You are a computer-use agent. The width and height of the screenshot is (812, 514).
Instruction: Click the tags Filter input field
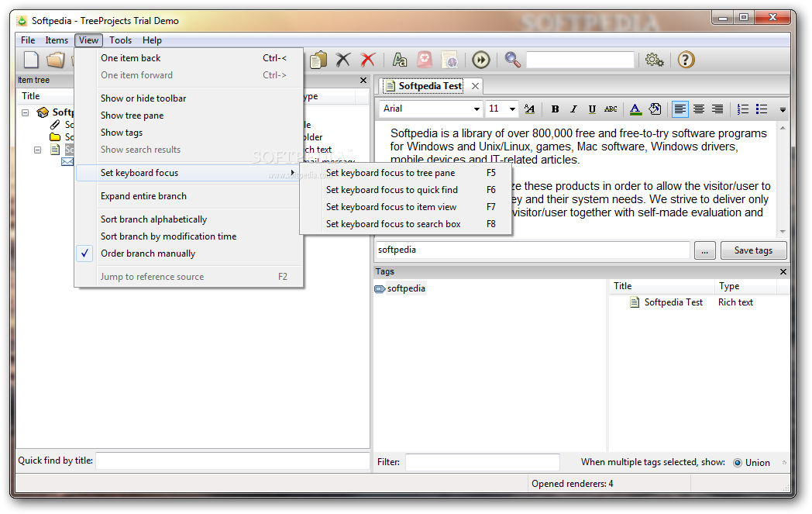coord(482,462)
